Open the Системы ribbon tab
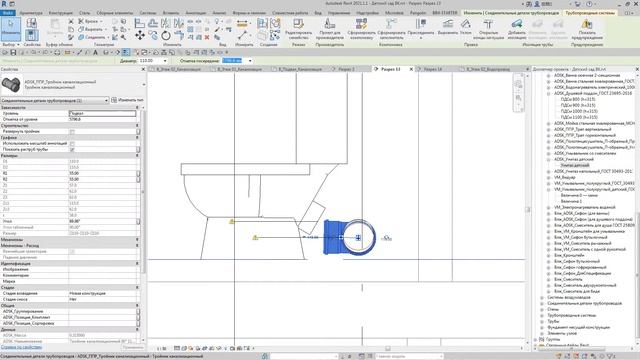Screen dimensions: 640x360 click(148, 13)
